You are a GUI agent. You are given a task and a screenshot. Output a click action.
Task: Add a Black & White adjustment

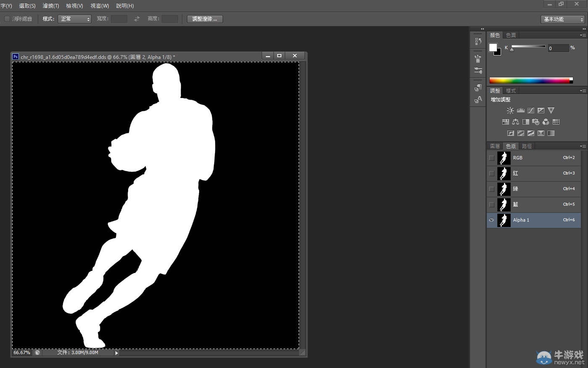(526, 122)
